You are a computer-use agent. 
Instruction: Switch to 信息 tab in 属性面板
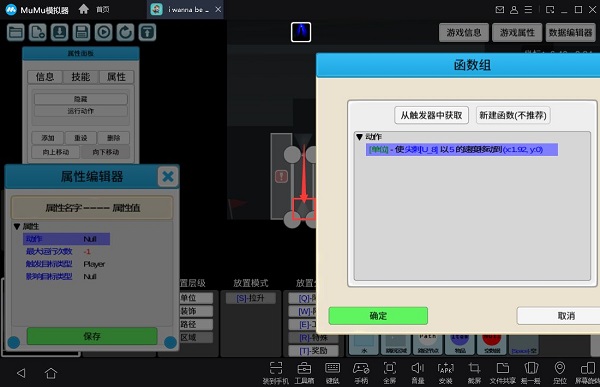[x=45, y=77]
